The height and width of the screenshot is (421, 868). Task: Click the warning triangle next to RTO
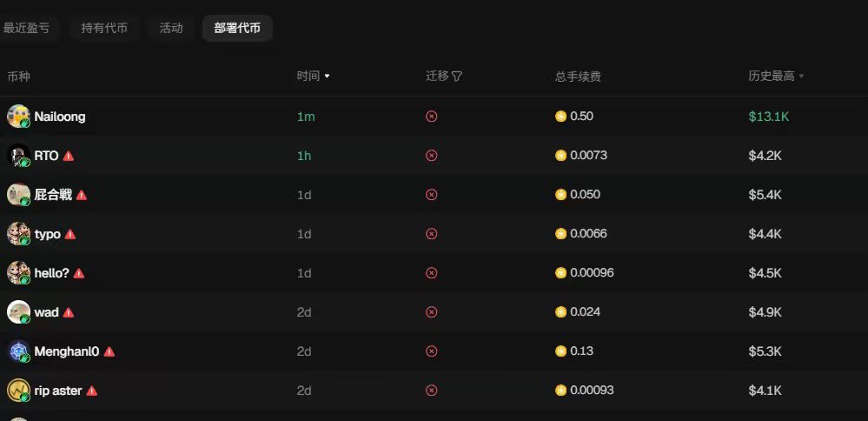[69, 156]
